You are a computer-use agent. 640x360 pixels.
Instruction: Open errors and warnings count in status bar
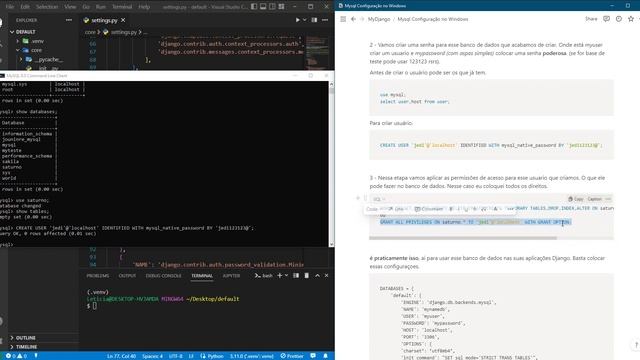(16, 356)
